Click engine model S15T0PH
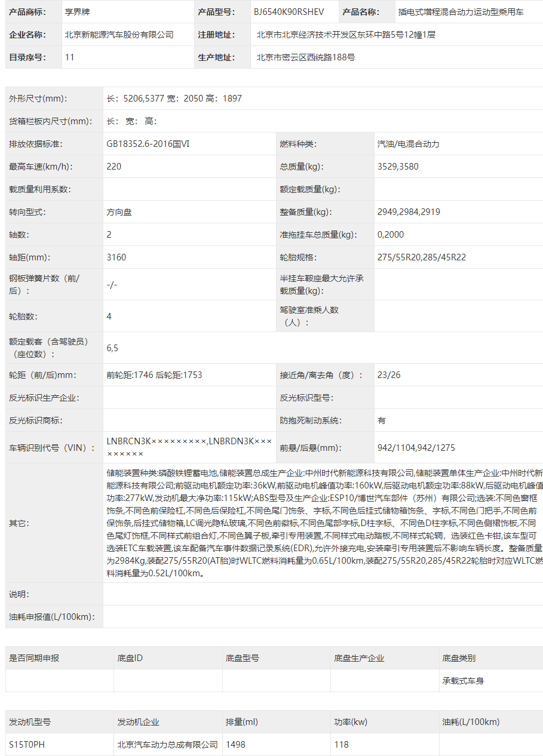543x756 pixels. (x=27, y=745)
